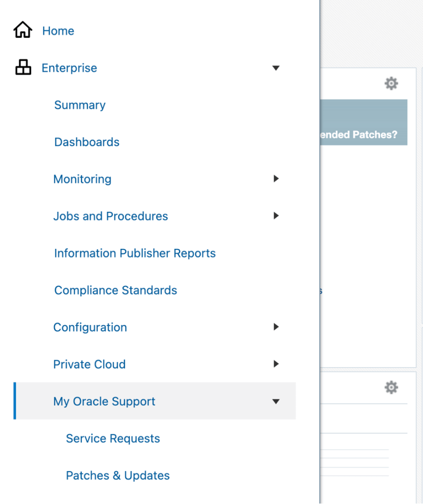Click the Monitoring menu label
This screenshot has height=504, width=423.
click(82, 179)
